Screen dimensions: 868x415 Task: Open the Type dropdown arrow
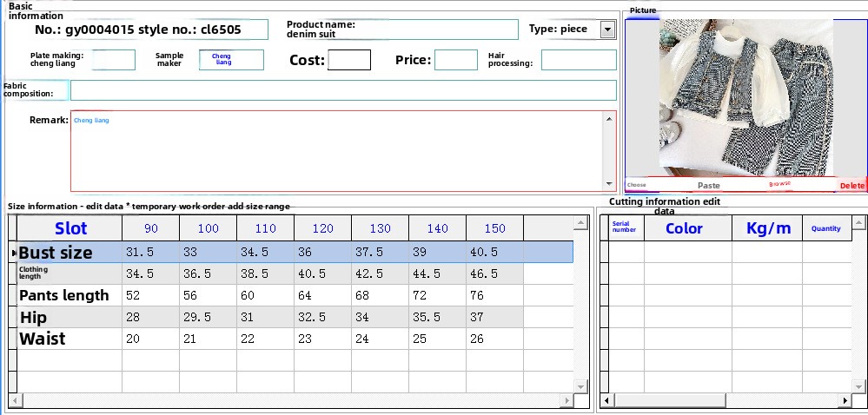point(607,30)
